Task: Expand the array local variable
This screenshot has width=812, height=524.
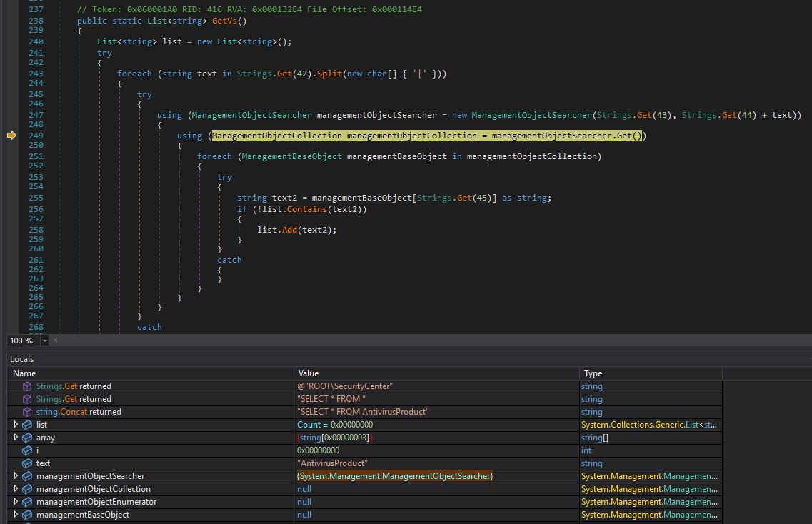Action: [16, 438]
